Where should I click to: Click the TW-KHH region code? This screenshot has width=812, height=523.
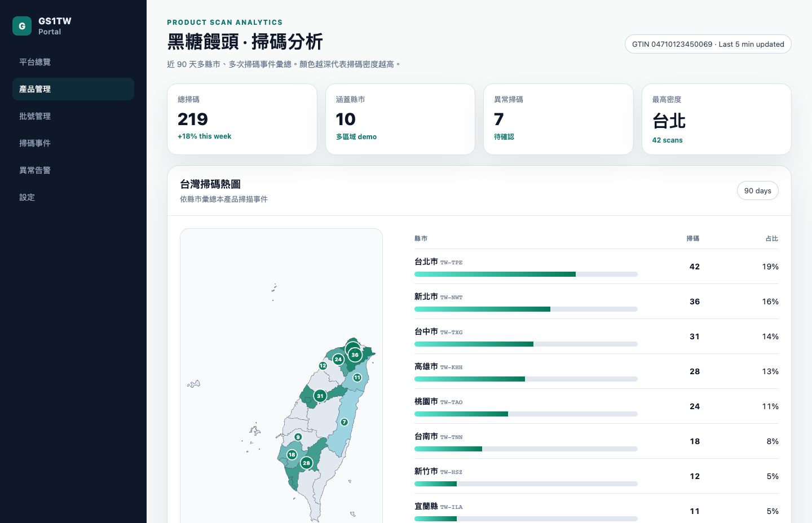pyautogui.click(x=451, y=367)
